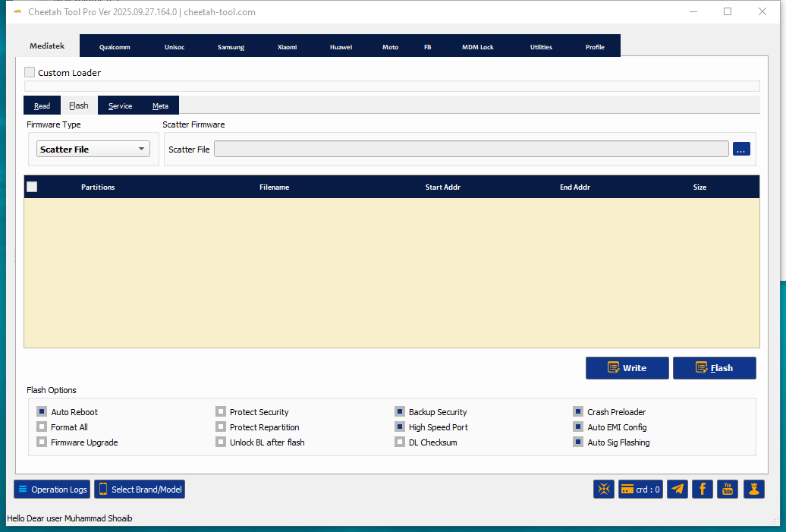Open the Telegram channel icon
The image size is (786, 532).
point(678,490)
